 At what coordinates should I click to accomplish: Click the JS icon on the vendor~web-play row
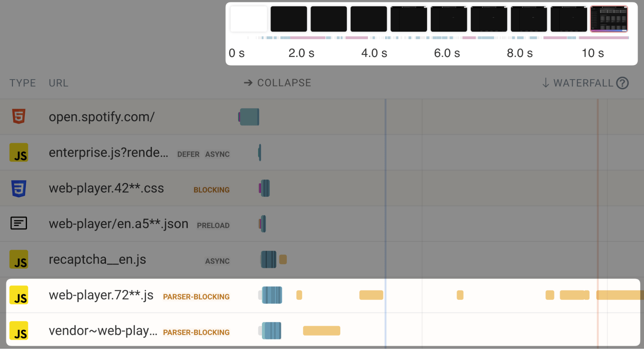coord(18,331)
